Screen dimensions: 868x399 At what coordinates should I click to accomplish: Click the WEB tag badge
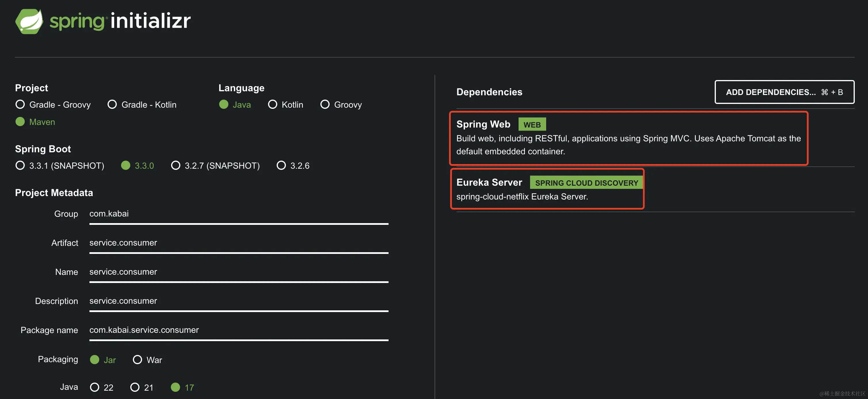click(532, 125)
